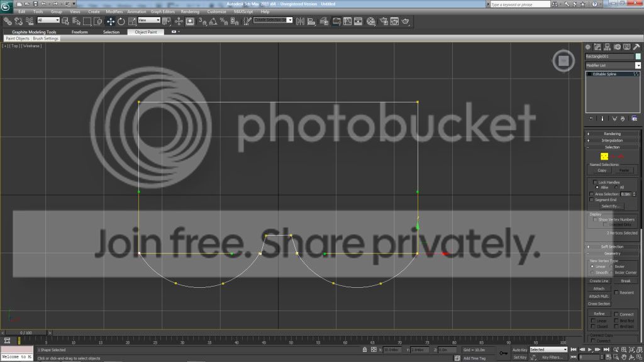Expand the Interpolation rollout

coord(612,140)
